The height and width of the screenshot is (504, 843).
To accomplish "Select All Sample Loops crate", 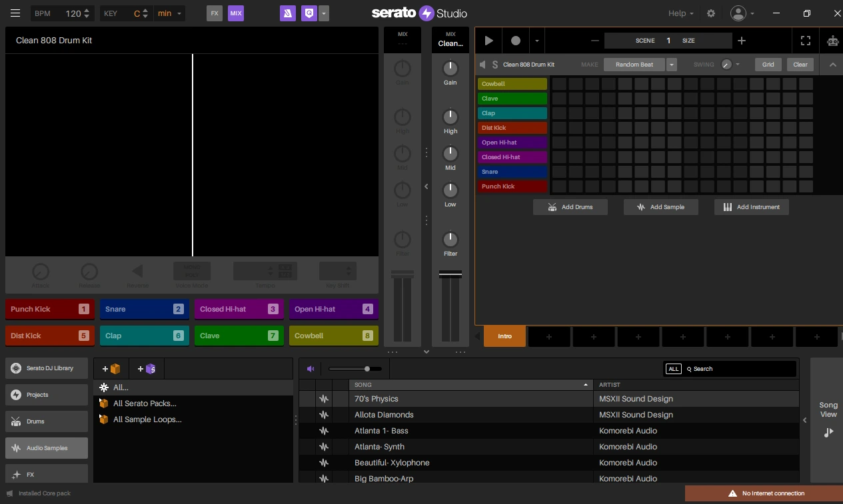I will (193, 419).
